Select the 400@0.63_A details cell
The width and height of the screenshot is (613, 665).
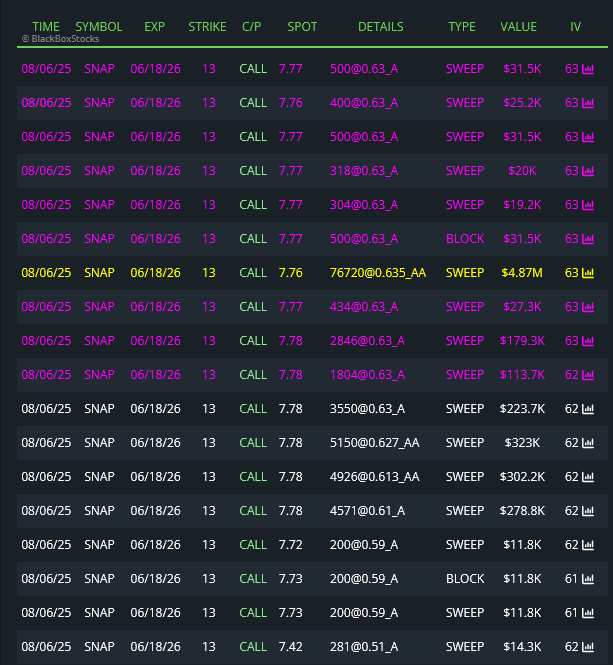[364, 103]
